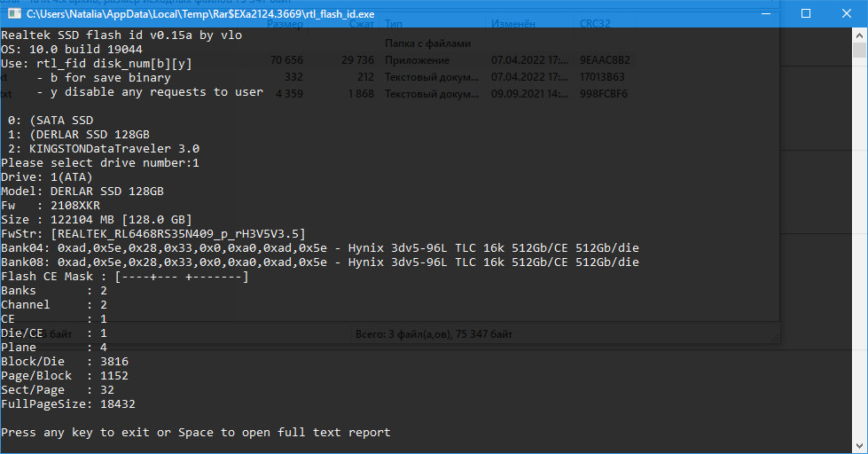Click the 'Model: DERLAR SSD 128GB' line
The image size is (868, 454).
[x=82, y=191]
